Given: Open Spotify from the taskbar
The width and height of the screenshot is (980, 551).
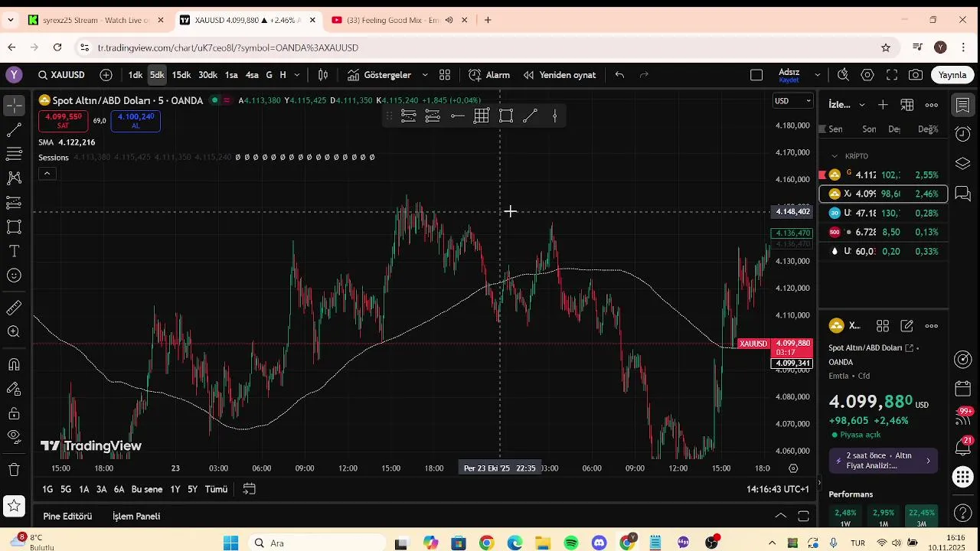Looking at the screenshot, I should point(571,543).
